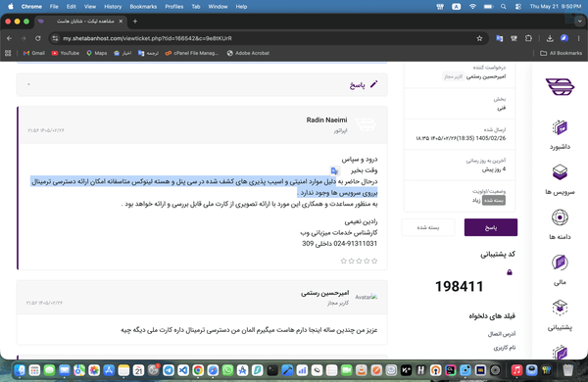The image size is (588, 382).
Task: Open Visual Studio Code from the Dock
Action: tap(183, 370)
